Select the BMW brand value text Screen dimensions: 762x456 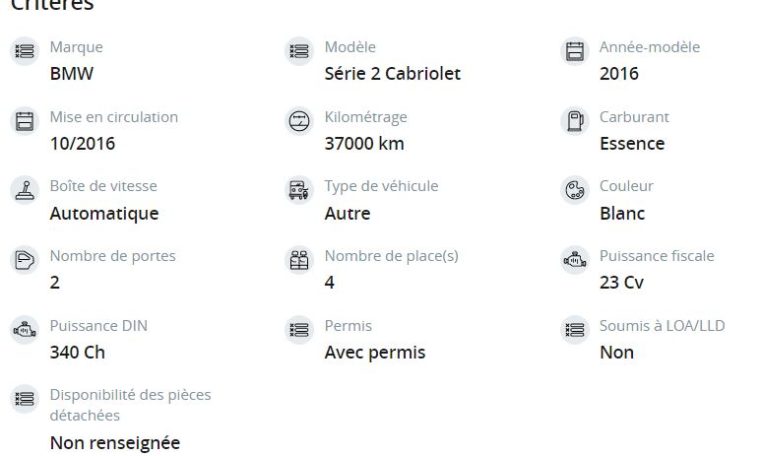[71, 74]
